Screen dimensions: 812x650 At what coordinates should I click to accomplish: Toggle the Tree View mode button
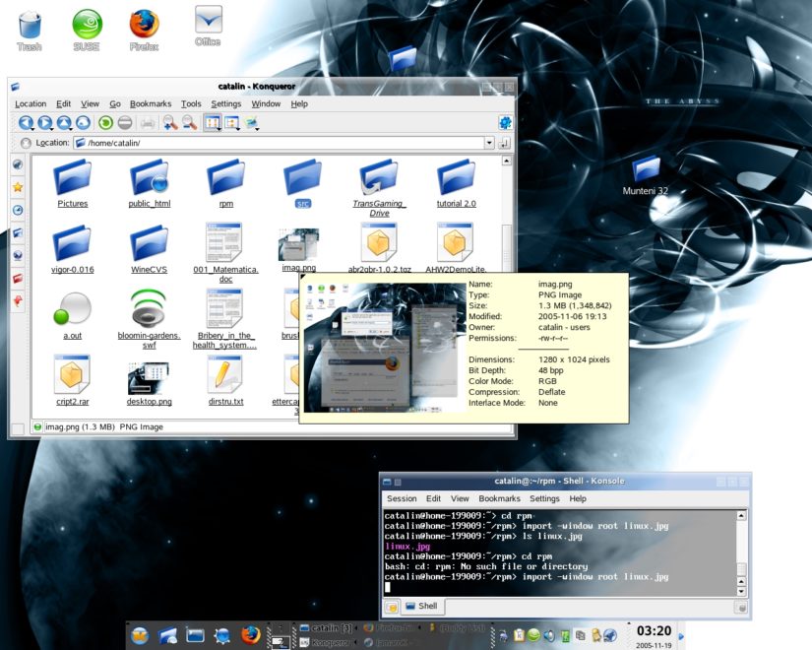[x=232, y=123]
